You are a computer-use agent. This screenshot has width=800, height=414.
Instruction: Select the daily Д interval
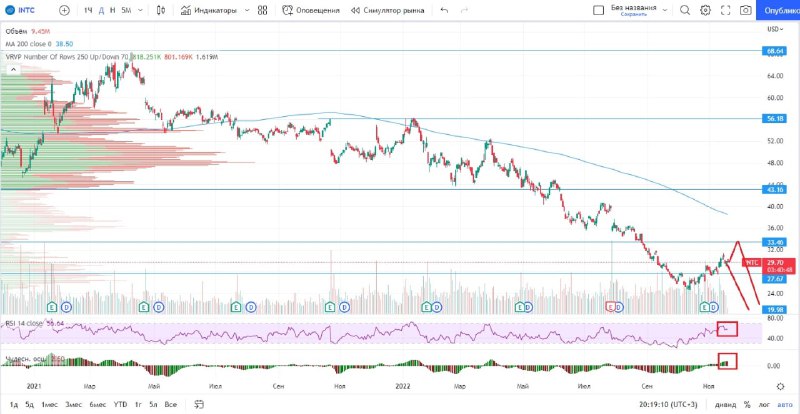tap(101, 10)
